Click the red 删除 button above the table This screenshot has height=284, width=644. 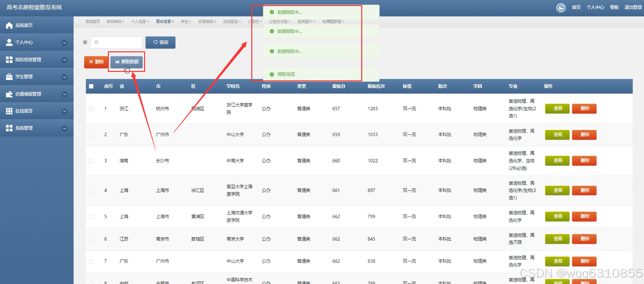96,62
